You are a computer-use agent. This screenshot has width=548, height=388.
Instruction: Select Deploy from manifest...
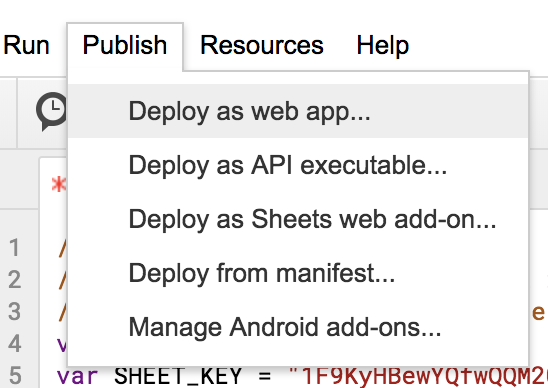[298, 273]
